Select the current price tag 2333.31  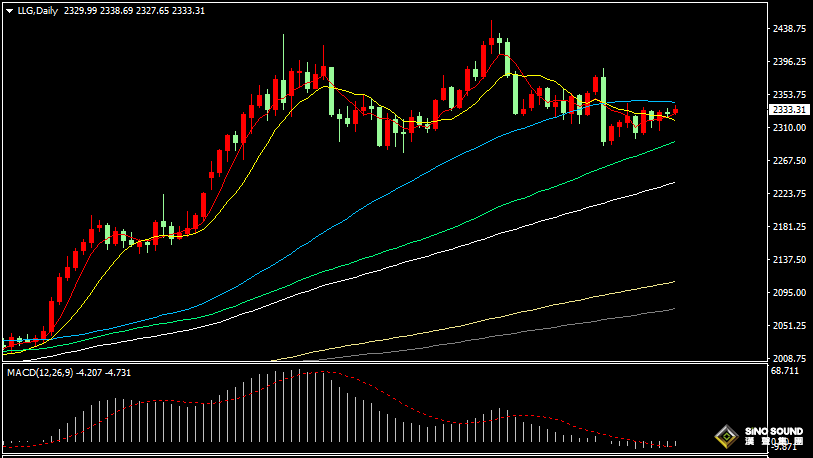pos(789,109)
